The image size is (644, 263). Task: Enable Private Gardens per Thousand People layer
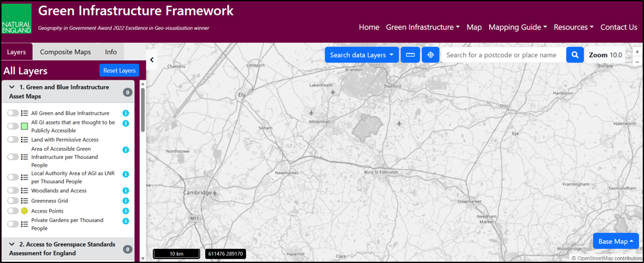(x=13, y=224)
